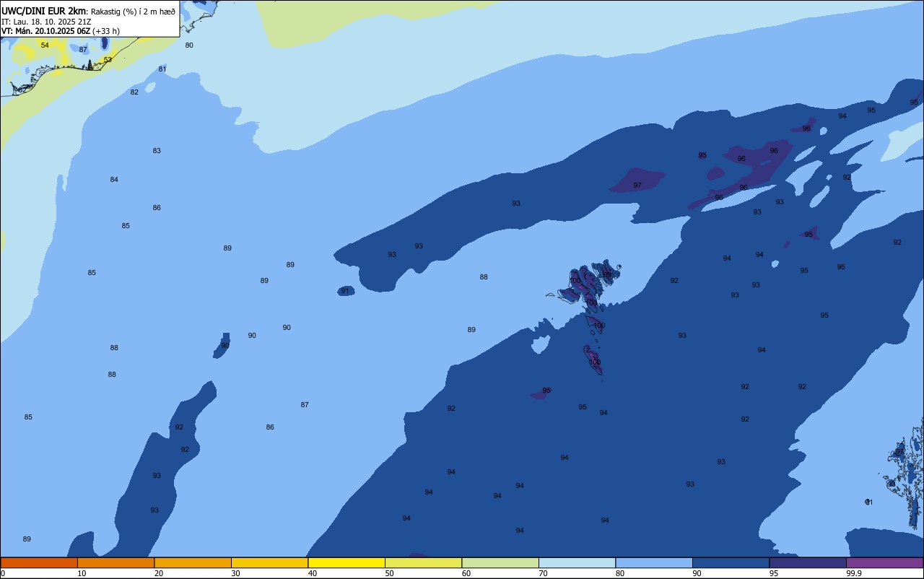Click the initial time line "IT: Lau. 18. 10. 2025 21Z"

point(46,22)
